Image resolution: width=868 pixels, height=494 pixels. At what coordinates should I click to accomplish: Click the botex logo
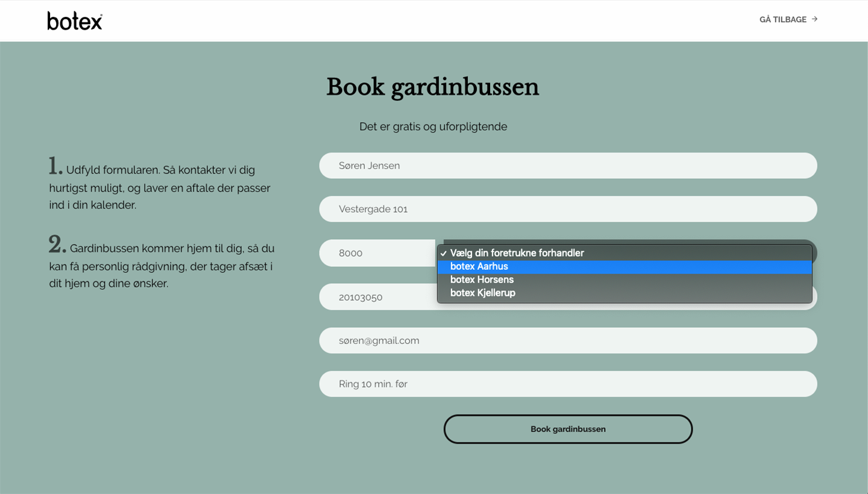(x=75, y=20)
